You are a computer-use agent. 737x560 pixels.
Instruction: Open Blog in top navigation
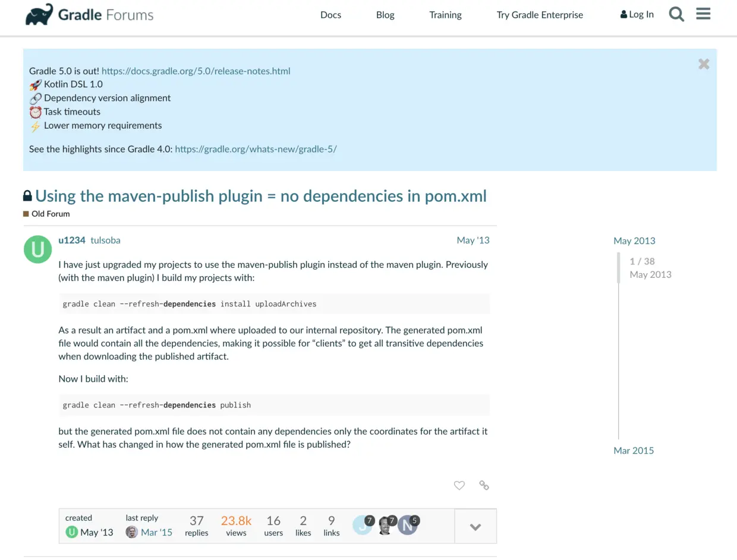click(385, 15)
